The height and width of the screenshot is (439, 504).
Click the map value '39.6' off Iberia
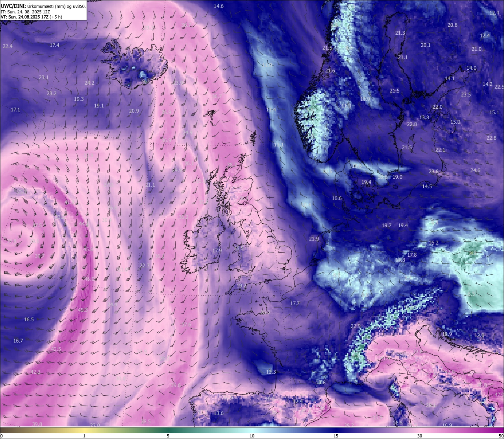176,385
